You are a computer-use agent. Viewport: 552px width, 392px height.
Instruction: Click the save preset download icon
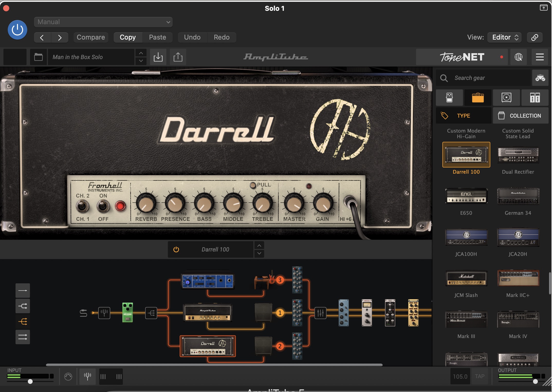click(x=158, y=57)
